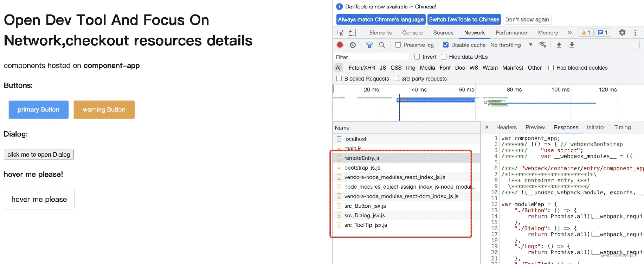Uncheck the Disable cache checkbox
Screen dimensions: 644x264
point(446,45)
